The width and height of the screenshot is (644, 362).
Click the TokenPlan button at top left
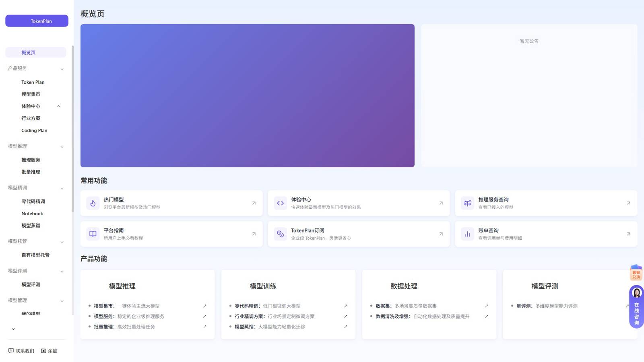[37, 21]
